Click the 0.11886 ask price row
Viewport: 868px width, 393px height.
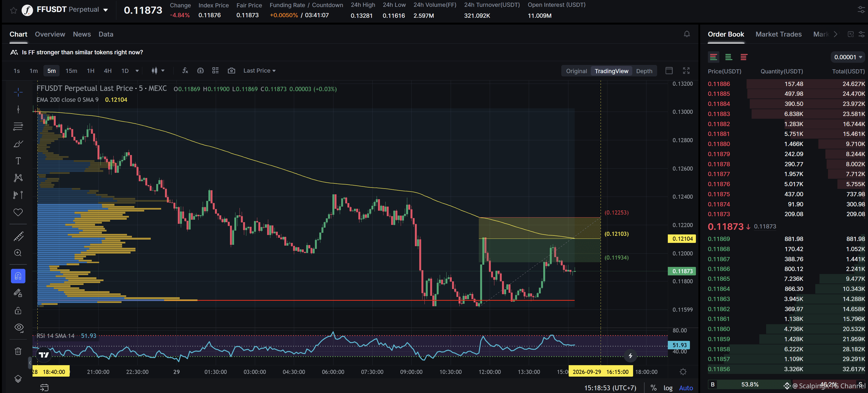tap(786, 84)
